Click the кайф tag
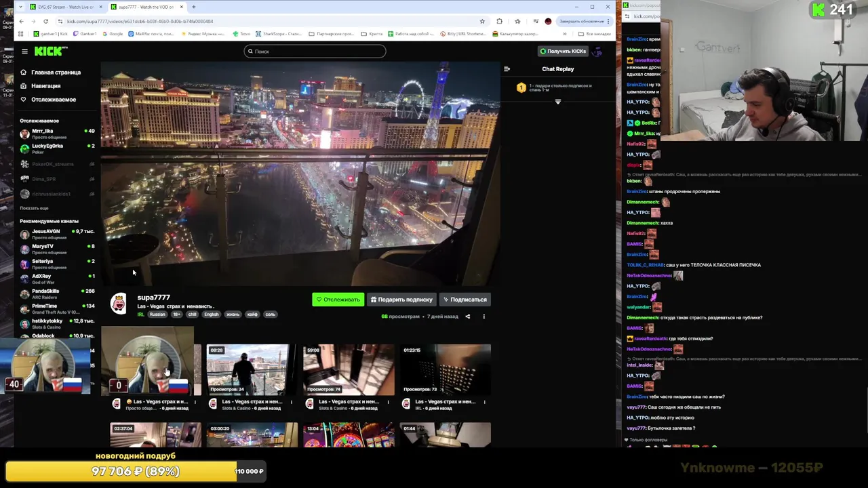The height and width of the screenshot is (488, 868). click(252, 314)
